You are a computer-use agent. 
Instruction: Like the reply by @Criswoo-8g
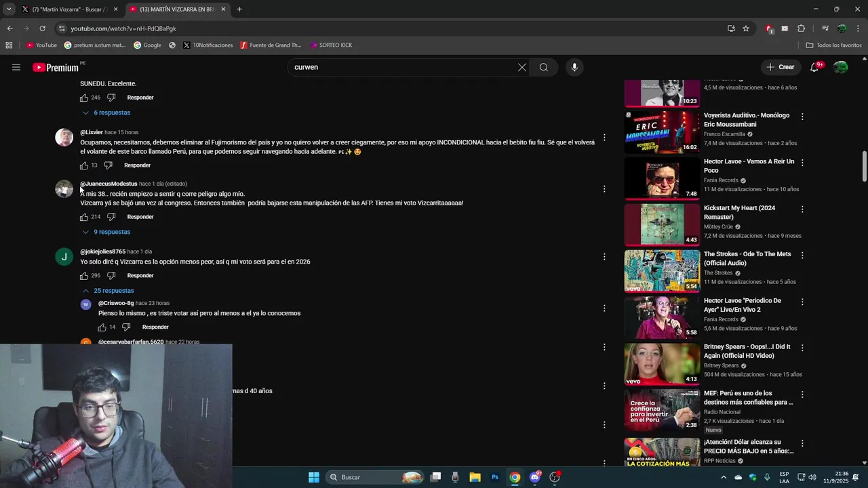click(x=102, y=327)
